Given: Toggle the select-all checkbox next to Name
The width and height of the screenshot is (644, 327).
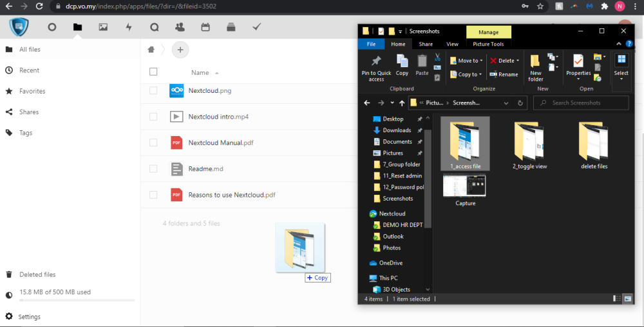Looking at the screenshot, I should [153, 72].
